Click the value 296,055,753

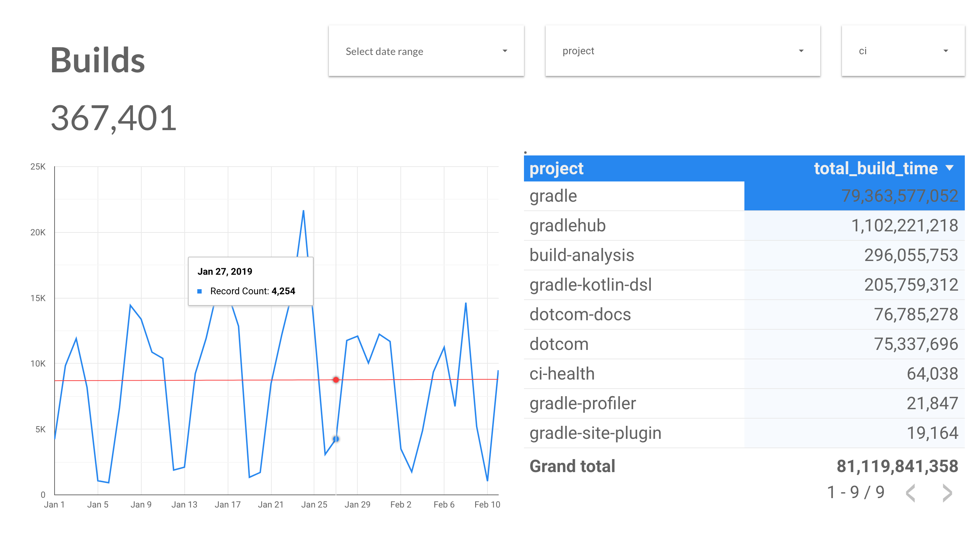(x=911, y=255)
